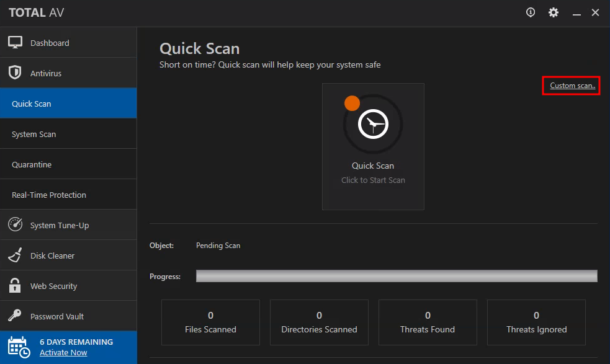Click the '6 DAYS REMAINING' trial text
Viewport: 610px width, 364px height.
76,342
